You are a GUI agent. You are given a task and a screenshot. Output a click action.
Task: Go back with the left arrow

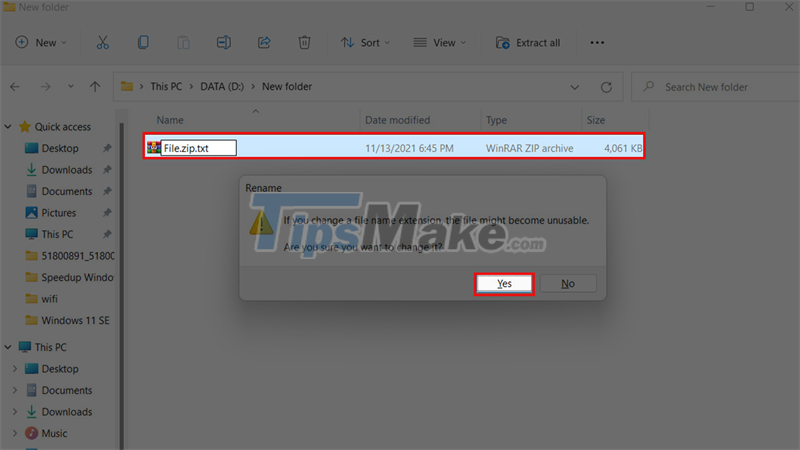pyautogui.click(x=15, y=87)
